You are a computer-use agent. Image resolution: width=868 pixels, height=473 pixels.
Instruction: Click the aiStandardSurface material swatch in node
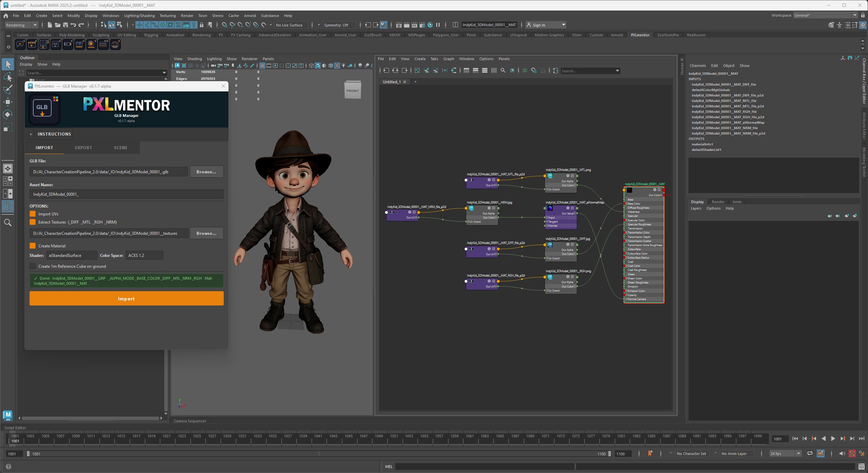click(x=630, y=190)
